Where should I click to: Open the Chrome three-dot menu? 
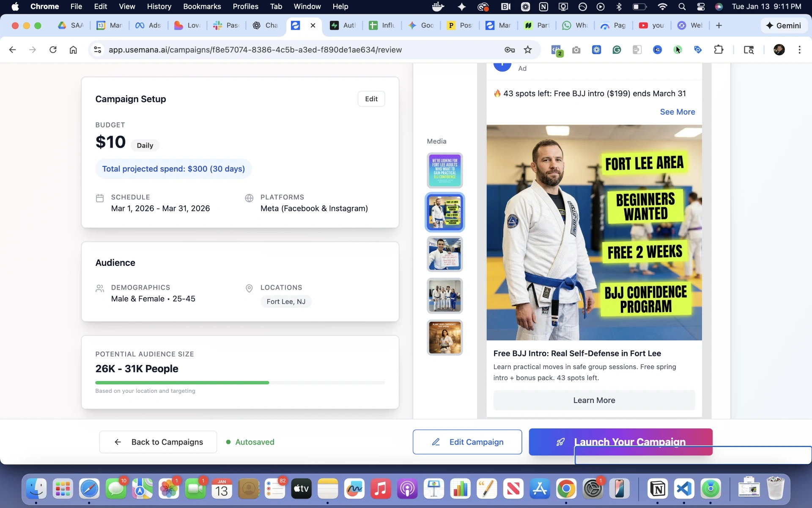799,50
